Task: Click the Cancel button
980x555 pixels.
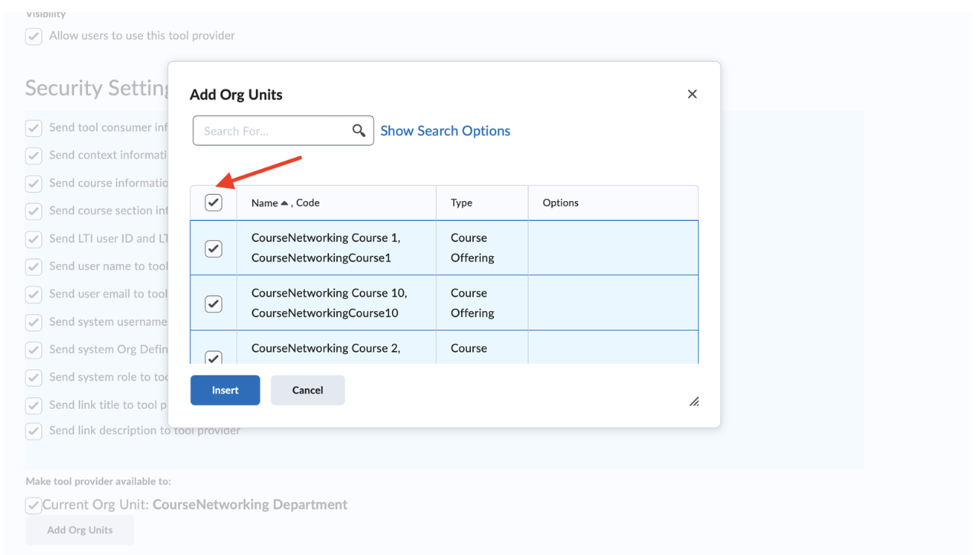Action: point(307,390)
